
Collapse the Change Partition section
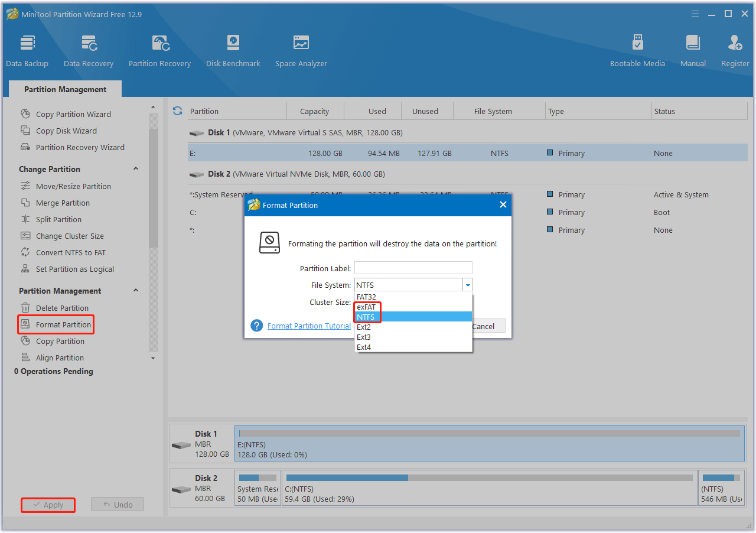pos(135,168)
